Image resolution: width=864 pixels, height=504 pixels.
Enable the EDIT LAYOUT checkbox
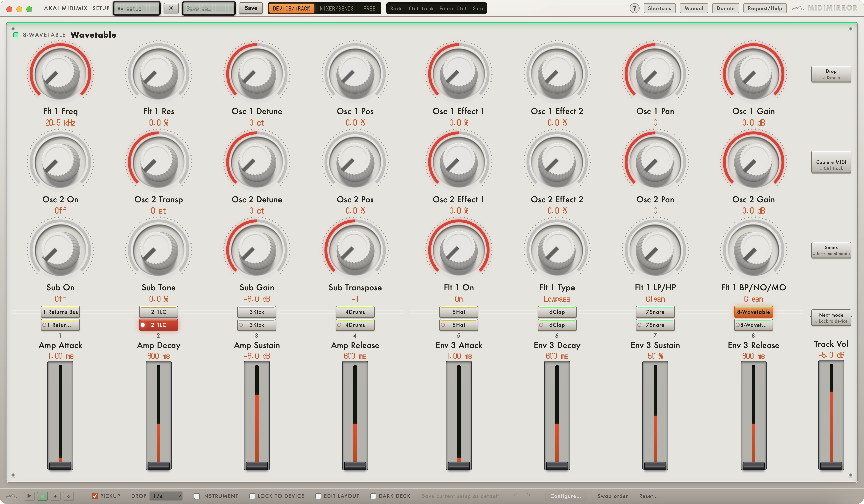point(318,496)
